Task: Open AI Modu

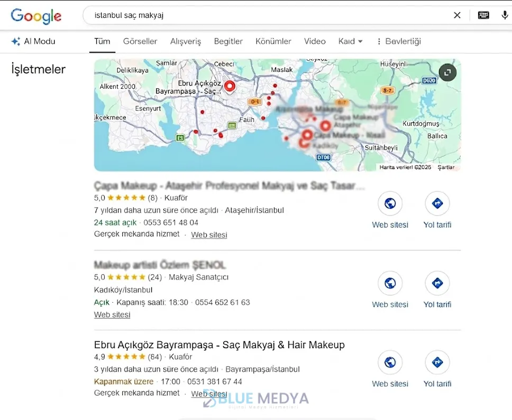Action: tap(33, 41)
